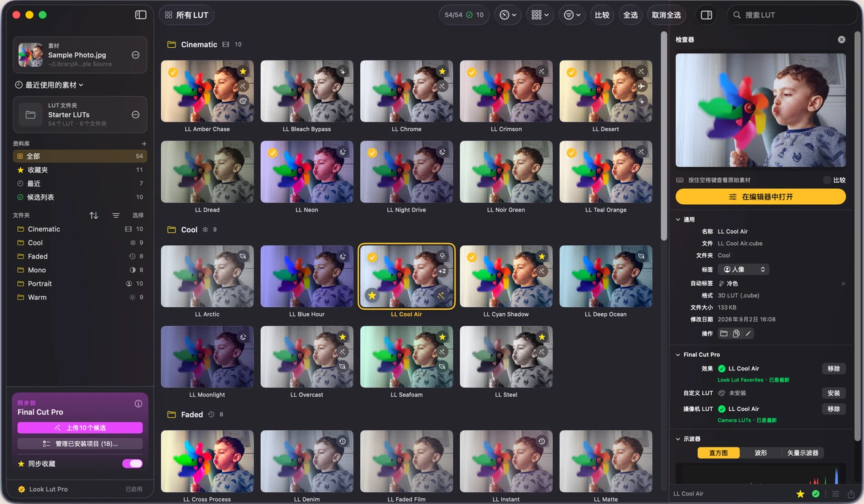Open more options for Starter LUTs folder
This screenshot has width=864, height=504.
(136, 115)
